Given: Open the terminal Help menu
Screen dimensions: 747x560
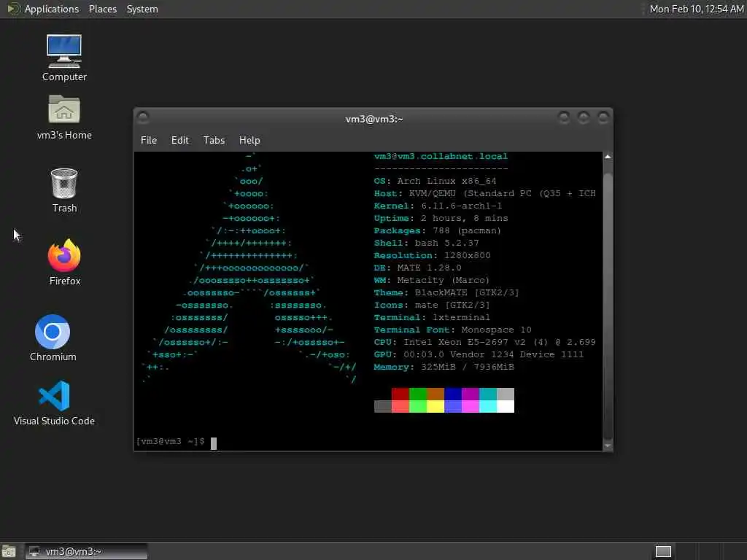Looking at the screenshot, I should pos(249,140).
